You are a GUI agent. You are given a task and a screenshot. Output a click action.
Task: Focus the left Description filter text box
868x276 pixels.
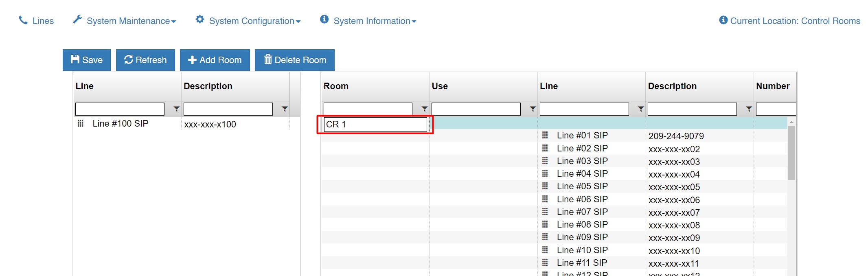[x=228, y=109]
